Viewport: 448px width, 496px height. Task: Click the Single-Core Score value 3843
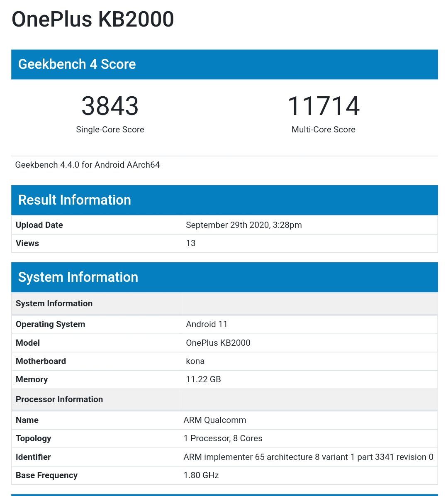[110, 106]
